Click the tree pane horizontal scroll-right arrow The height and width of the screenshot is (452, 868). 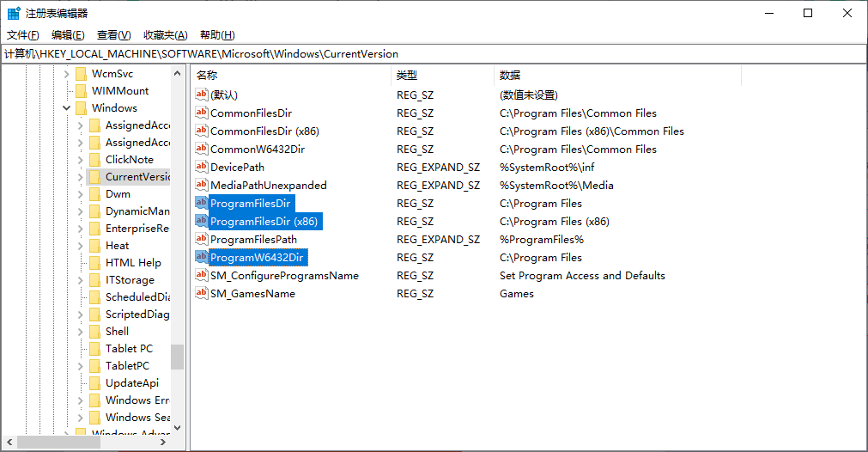pos(163,442)
